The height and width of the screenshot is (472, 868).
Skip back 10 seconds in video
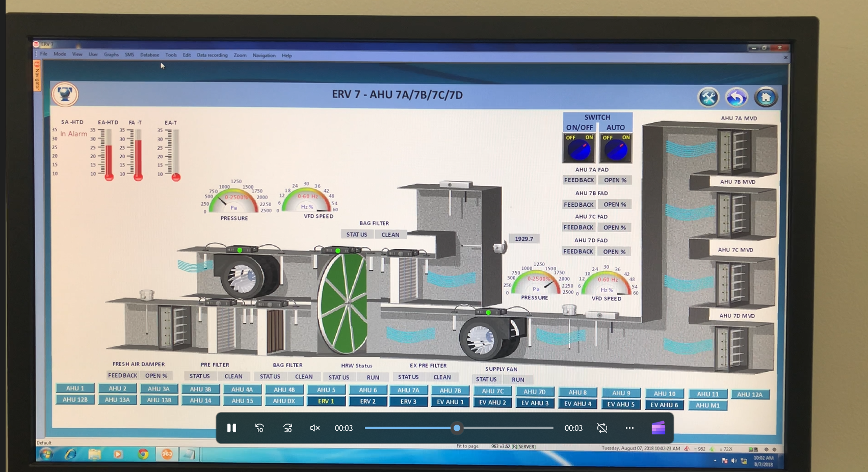(259, 428)
